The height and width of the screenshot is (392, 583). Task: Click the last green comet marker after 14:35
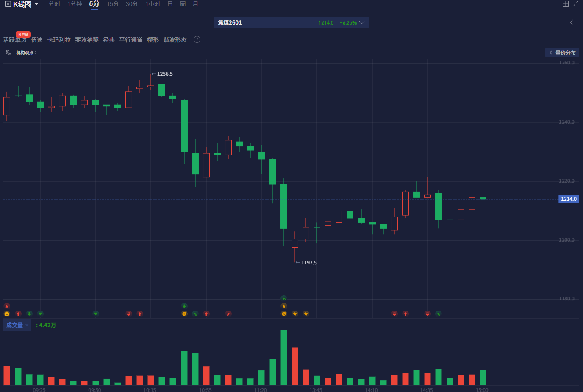tap(439, 314)
